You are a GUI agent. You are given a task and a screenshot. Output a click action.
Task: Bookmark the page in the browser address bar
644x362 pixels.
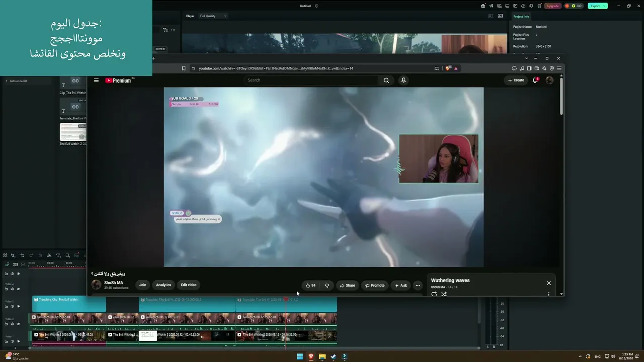(x=184, y=68)
